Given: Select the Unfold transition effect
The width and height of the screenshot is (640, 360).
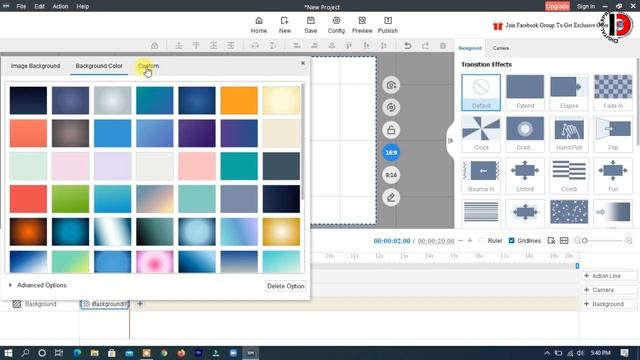Looking at the screenshot, I should tap(525, 176).
